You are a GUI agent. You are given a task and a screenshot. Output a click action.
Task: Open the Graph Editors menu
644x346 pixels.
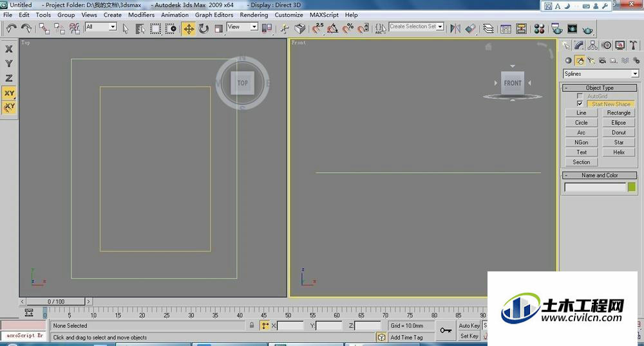click(x=214, y=15)
